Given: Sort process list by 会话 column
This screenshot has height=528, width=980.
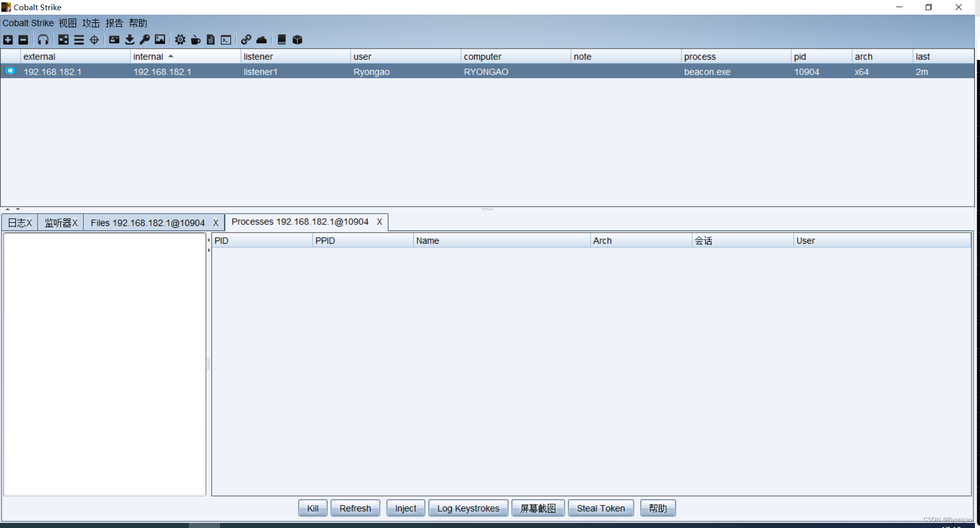Looking at the screenshot, I should click(x=743, y=241).
